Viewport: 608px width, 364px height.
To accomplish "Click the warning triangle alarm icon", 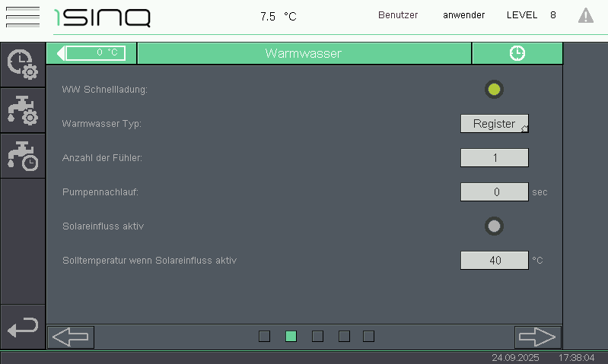I will 585,15.
